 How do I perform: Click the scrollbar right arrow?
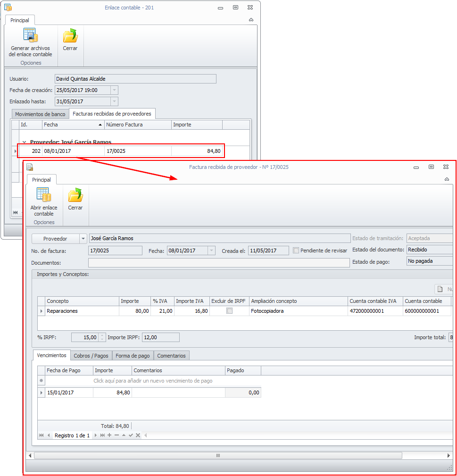449,455
